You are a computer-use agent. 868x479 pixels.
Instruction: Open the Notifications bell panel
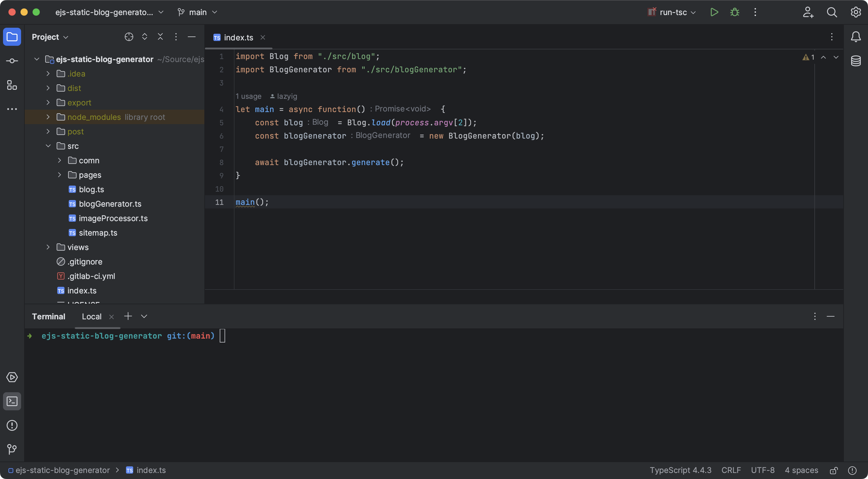pyautogui.click(x=856, y=37)
